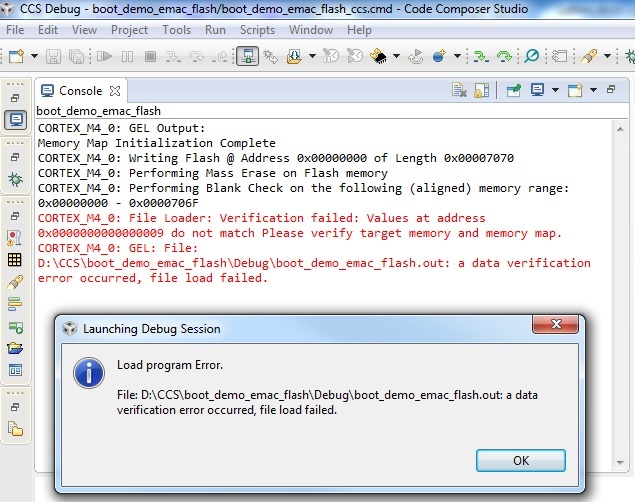Screen dimensions: 635x502
Task: Open the Debug bug icon in sidebar
Action: click(15, 179)
